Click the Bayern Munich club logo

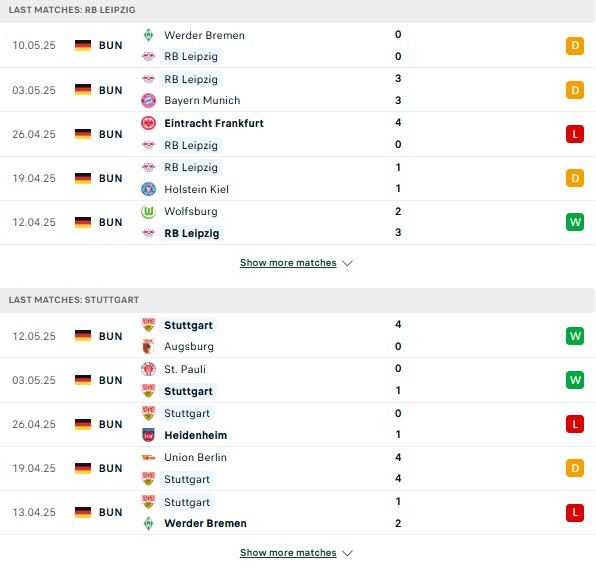pos(148,100)
